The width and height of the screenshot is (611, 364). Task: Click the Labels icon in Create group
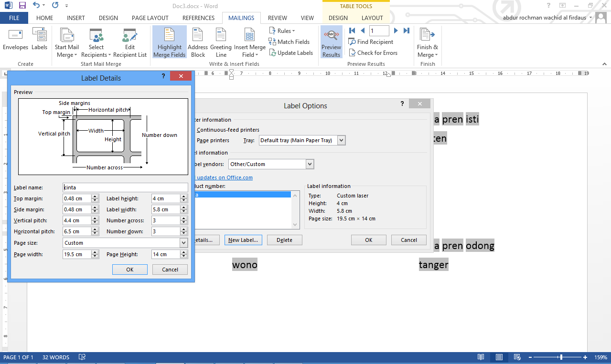39,42
